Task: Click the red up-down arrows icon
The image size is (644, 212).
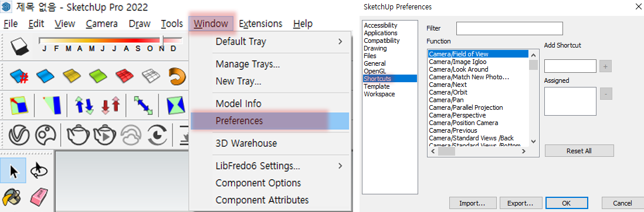Action: [110, 105]
